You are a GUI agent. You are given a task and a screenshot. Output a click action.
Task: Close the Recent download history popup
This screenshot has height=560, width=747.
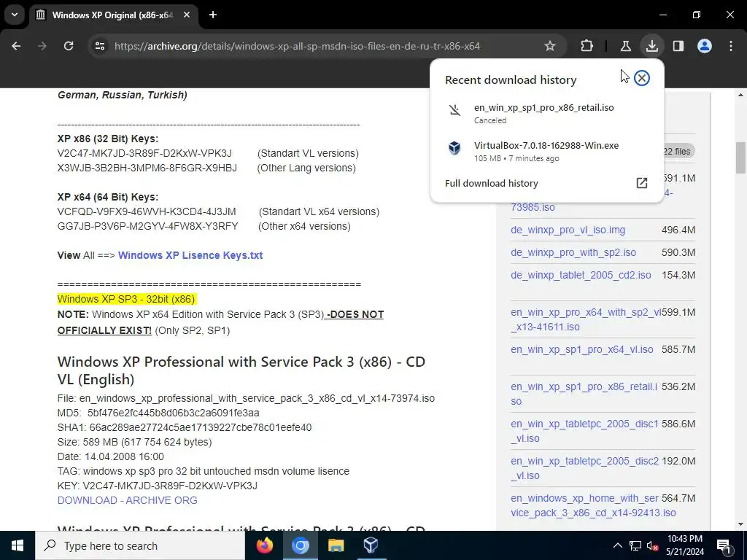[642, 78]
